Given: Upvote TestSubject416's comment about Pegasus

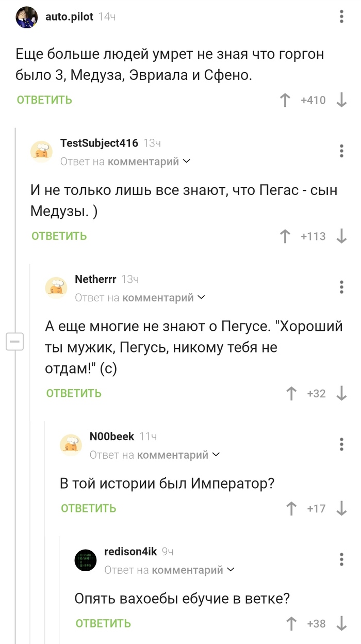Looking at the screenshot, I should [285, 236].
